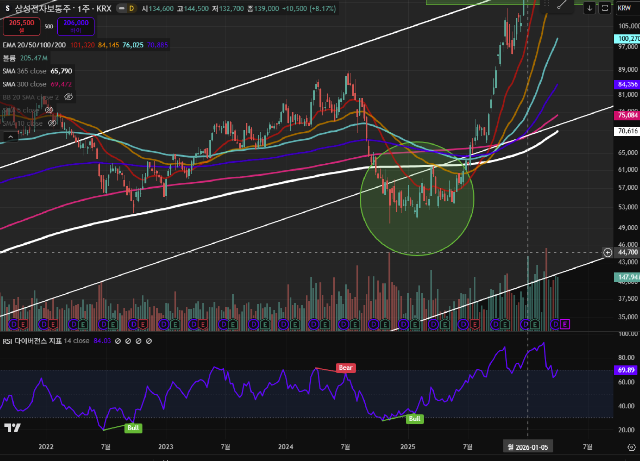This screenshot has height=461, width=640.
Task: Click the purple RSI value 84.03
Action: [102, 341]
